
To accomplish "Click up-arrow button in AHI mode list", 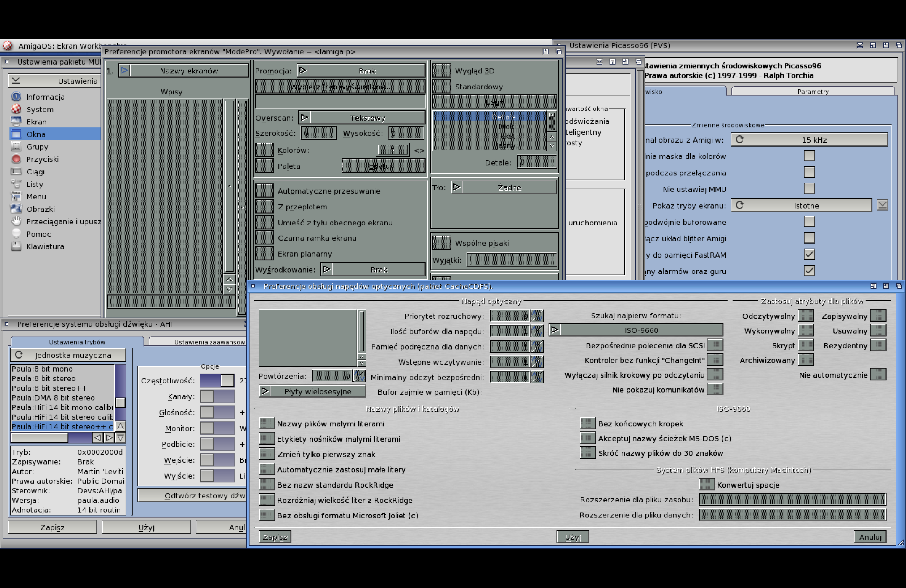I will click(x=120, y=426).
